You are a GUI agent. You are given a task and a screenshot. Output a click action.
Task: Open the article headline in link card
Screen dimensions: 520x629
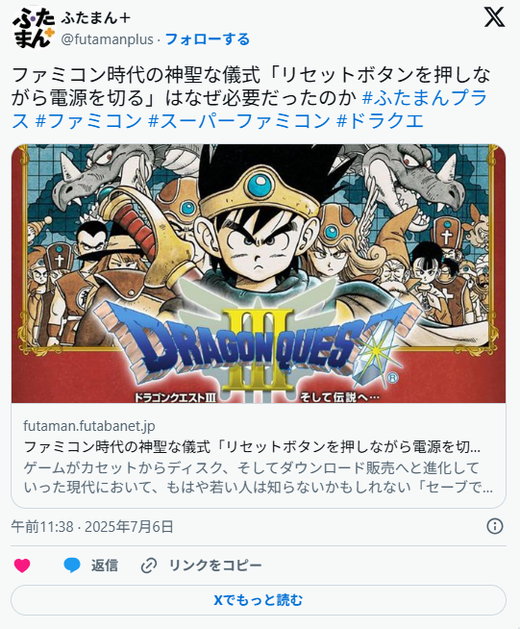pyautogui.click(x=252, y=446)
